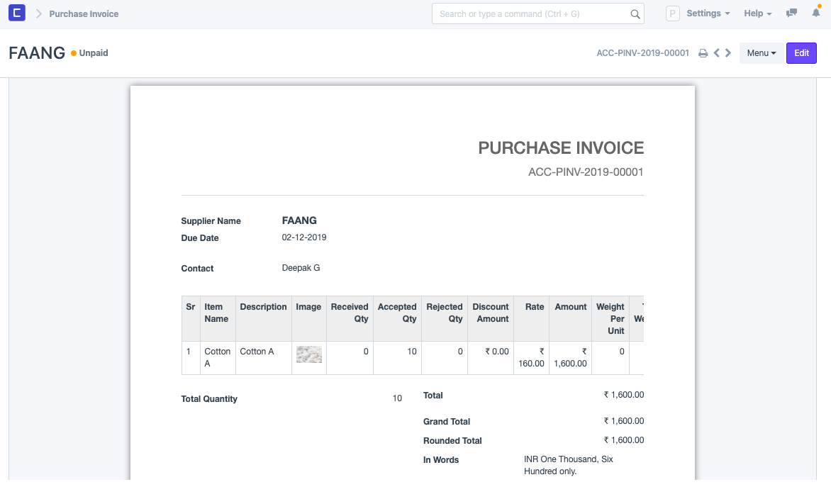
Task: Open the notifications bell
Action: [x=816, y=13]
